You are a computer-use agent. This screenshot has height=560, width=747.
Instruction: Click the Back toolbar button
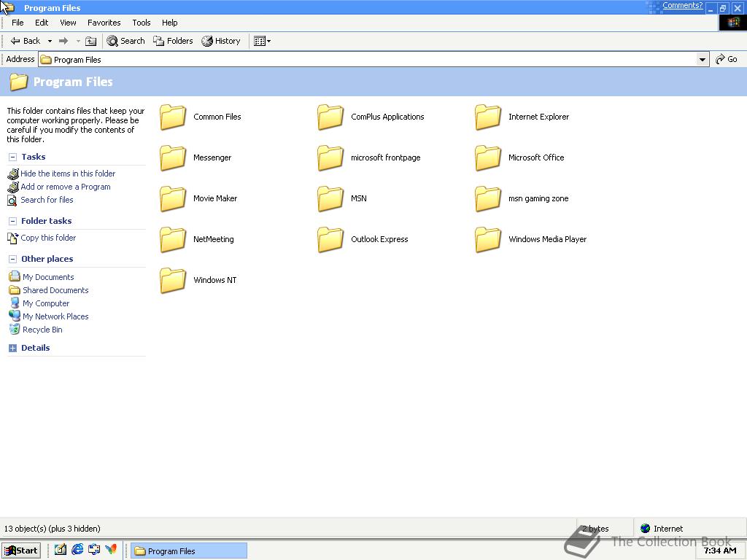(x=26, y=42)
